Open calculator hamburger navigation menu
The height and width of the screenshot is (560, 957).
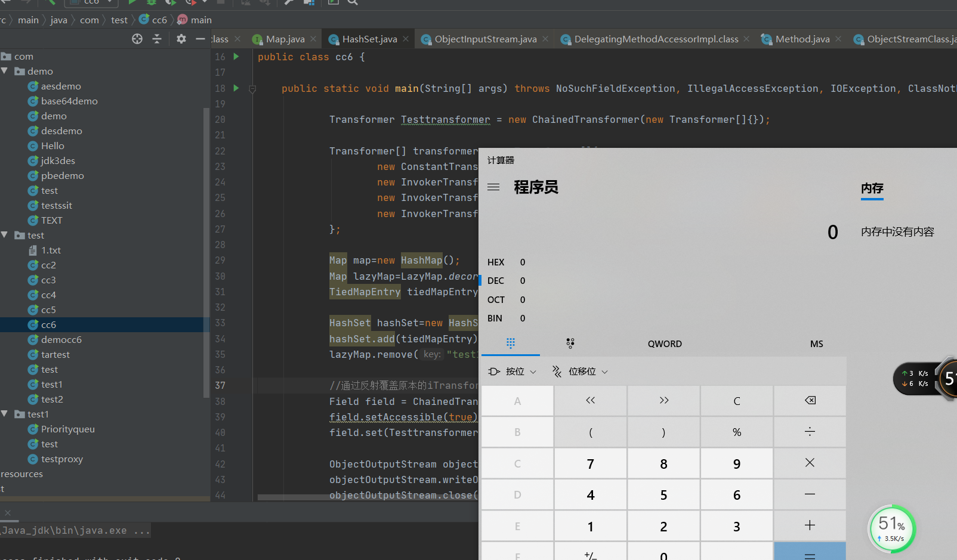tap(493, 187)
